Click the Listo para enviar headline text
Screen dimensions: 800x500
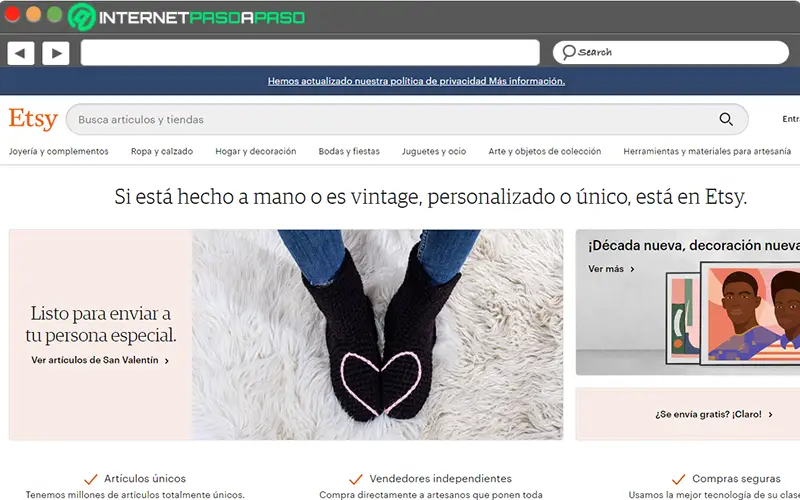(101, 324)
